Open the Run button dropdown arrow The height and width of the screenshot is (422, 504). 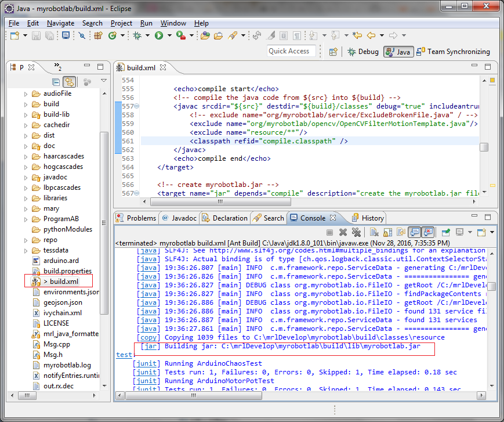tap(169, 35)
